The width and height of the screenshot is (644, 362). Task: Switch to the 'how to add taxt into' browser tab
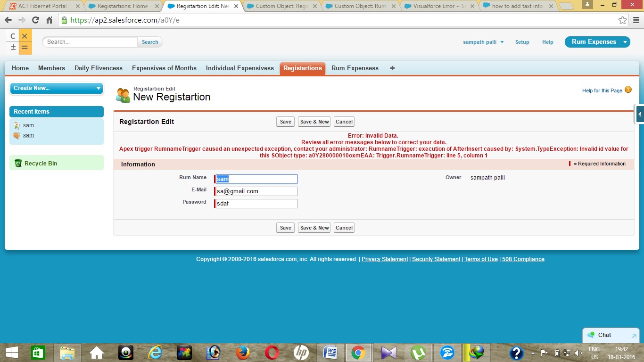[x=517, y=6]
